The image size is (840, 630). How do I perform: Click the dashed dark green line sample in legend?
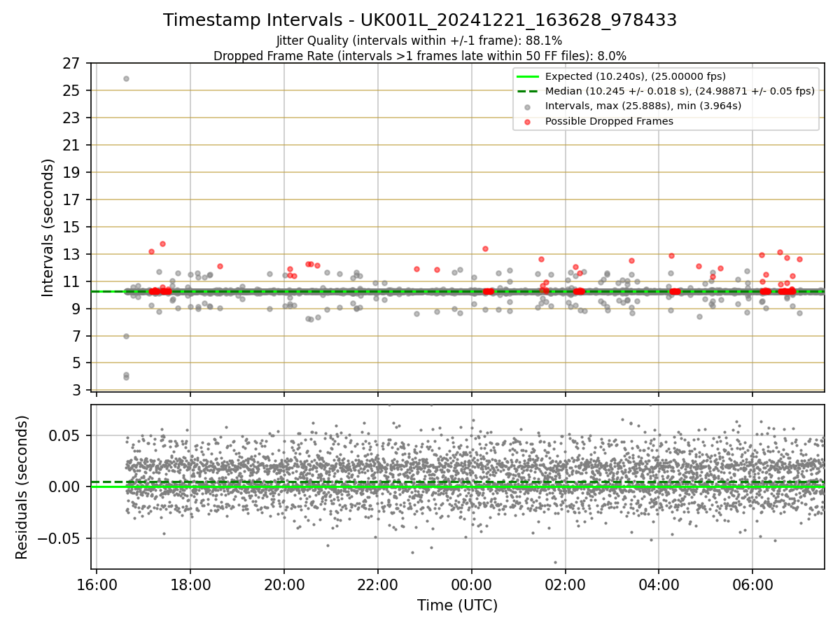528,91
